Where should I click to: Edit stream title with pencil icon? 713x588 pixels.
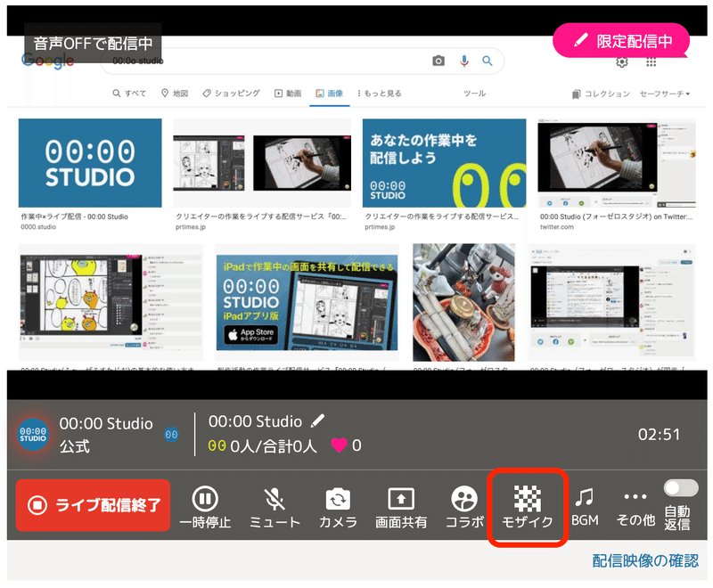317,421
